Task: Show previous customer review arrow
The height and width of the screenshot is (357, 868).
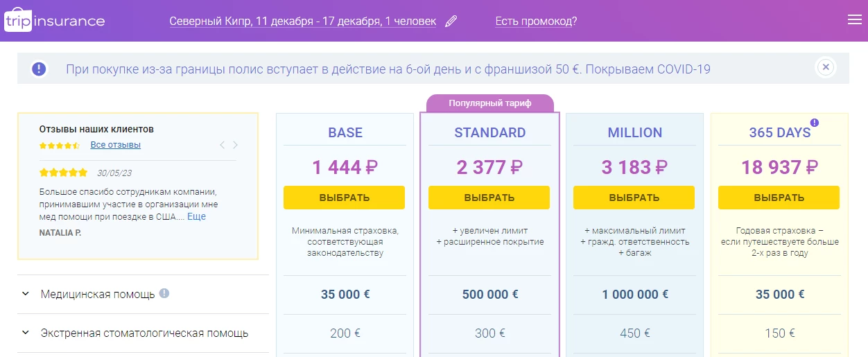Action: click(x=222, y=145)
